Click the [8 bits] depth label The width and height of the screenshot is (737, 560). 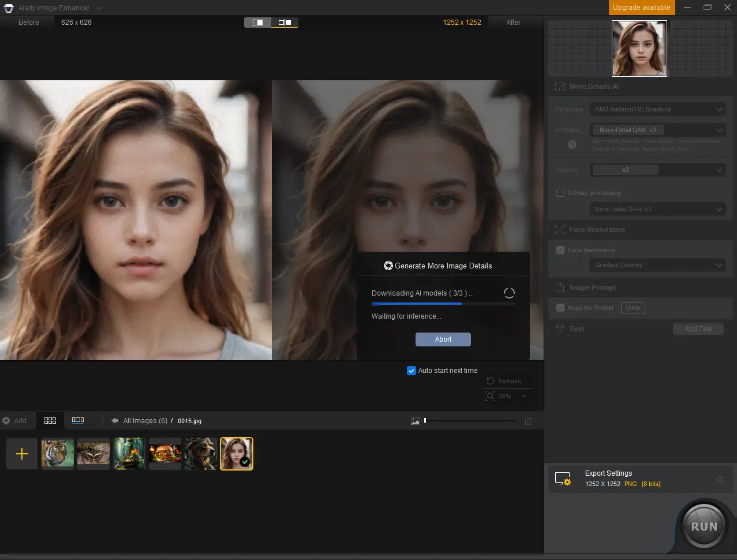pyautogui.click(x=651, y=484)
